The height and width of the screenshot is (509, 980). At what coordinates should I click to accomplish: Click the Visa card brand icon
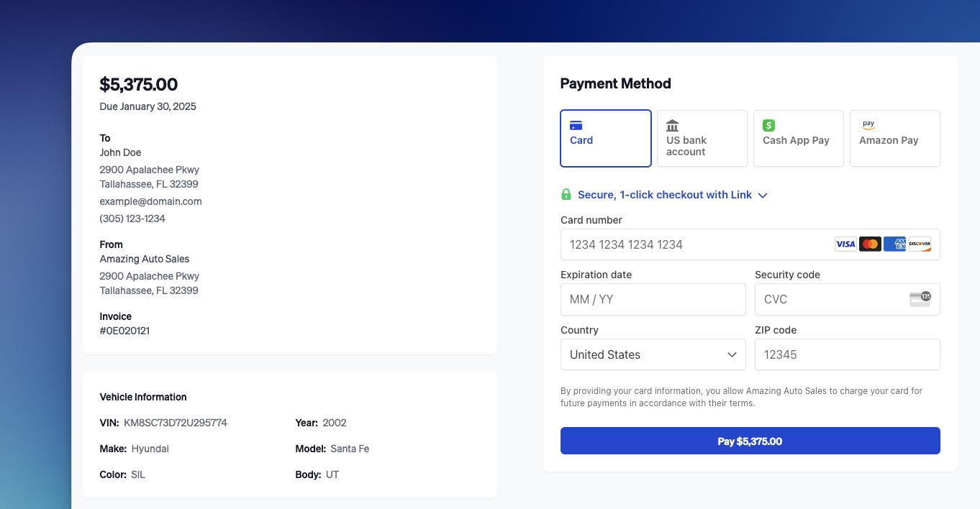[845, 244]
